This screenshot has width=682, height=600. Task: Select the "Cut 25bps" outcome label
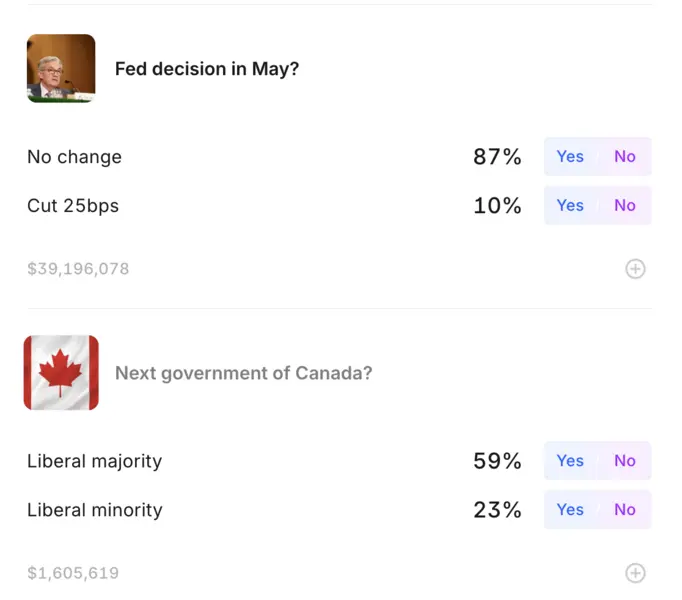pos(73,206)
